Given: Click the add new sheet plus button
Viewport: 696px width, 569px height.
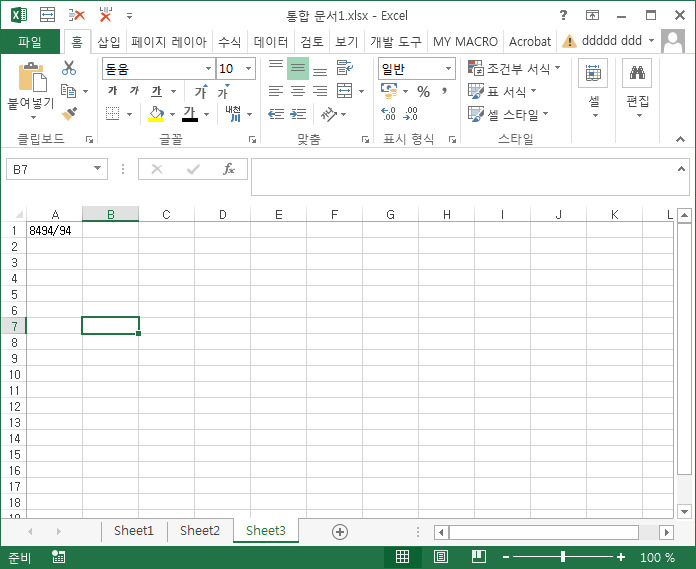Looking at the screenshot, I should point(340,532).
